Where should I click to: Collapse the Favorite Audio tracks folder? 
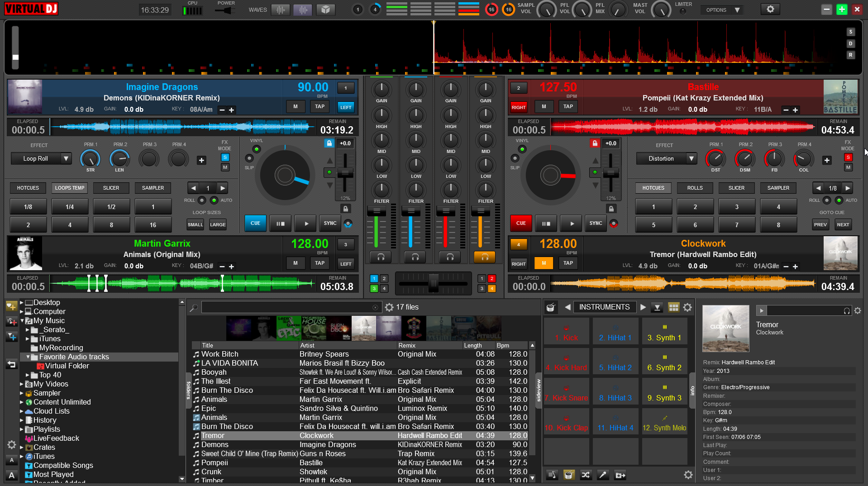tap(28, 357)
